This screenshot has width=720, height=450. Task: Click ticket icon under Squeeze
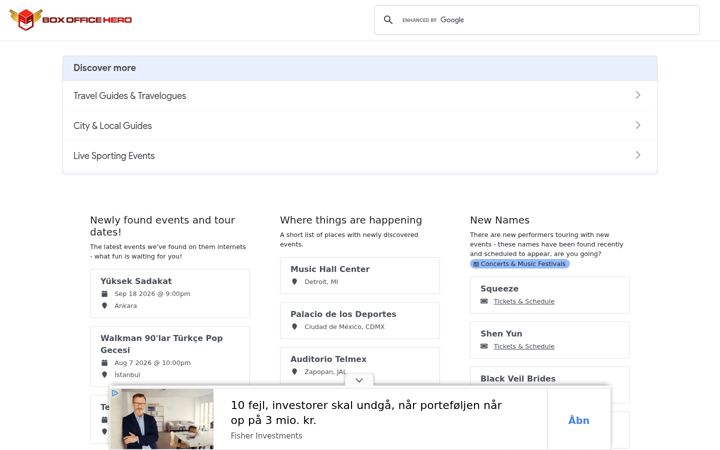tap(484, 301)
